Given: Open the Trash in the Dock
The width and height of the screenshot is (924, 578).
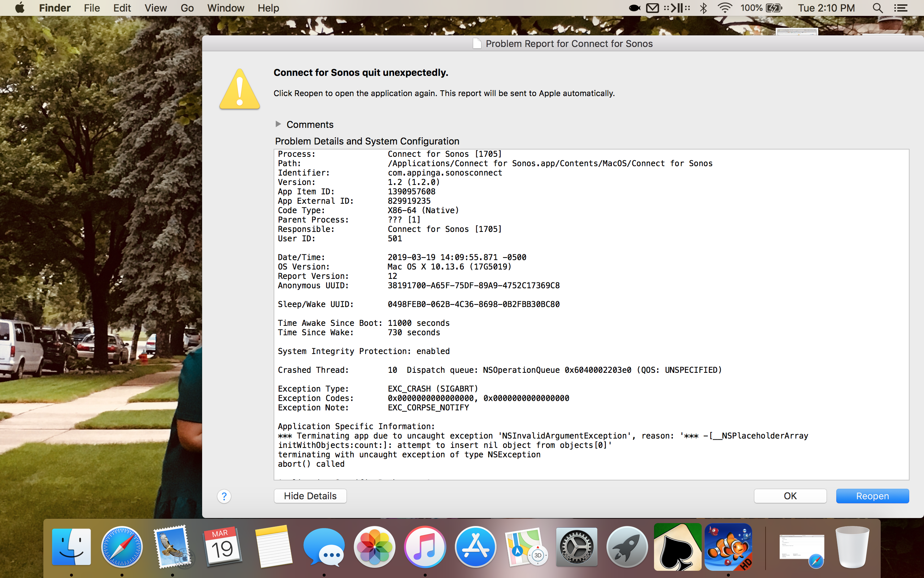Looking at the screenshot, I should [852, 547].
